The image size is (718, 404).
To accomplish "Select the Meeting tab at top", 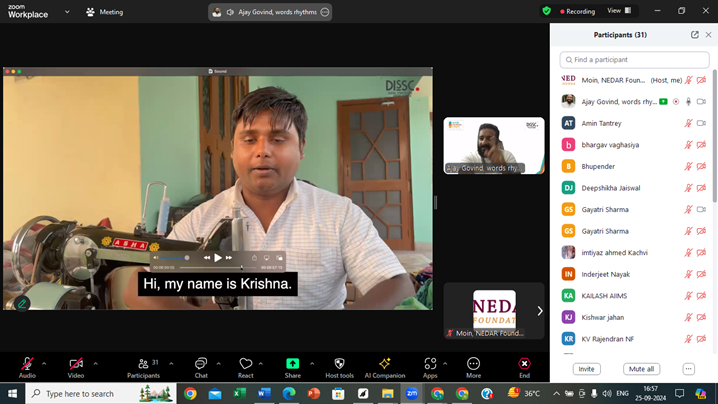I will coord(105,12).
